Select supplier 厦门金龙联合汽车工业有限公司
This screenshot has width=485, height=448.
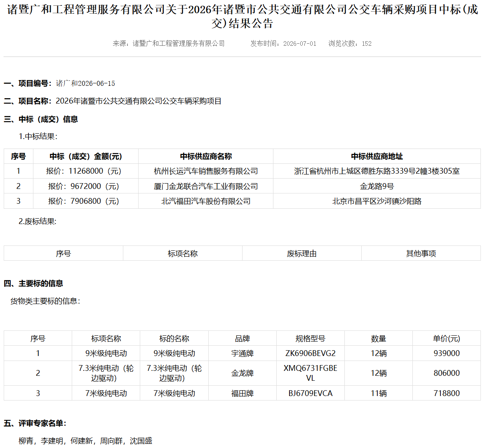[206, 186]
